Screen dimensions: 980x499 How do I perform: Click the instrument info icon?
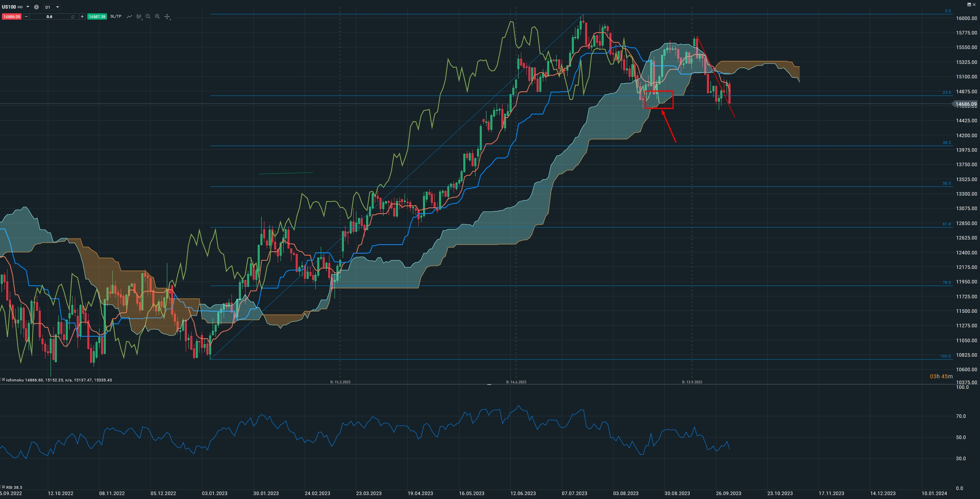coord(36,7)
